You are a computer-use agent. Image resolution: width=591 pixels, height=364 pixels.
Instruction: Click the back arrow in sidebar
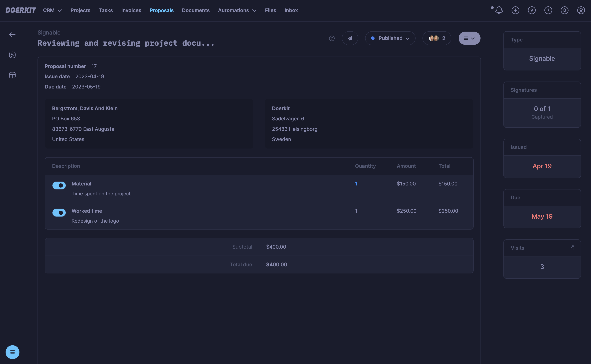(12, 35)
